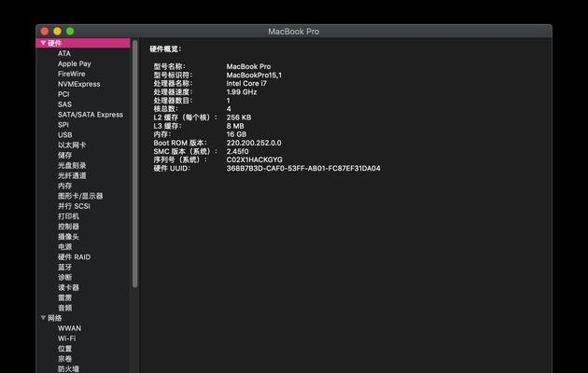Click the Boot ROM 版本 label

click(180, 143)
